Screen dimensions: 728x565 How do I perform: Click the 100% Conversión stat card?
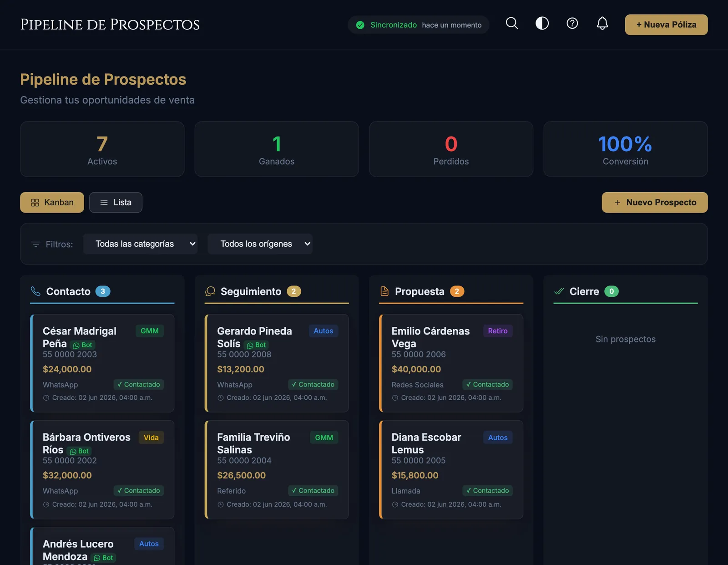[626, 149]
